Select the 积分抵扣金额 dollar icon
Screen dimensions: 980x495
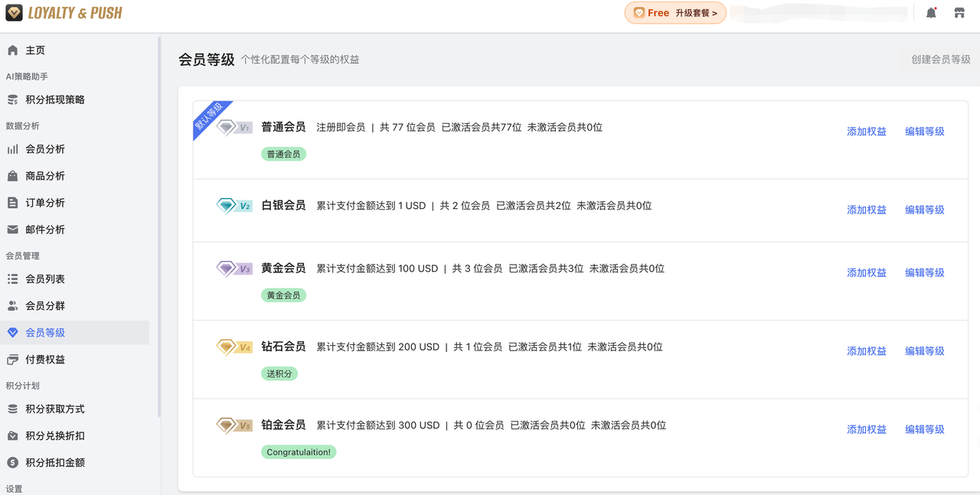14,462
